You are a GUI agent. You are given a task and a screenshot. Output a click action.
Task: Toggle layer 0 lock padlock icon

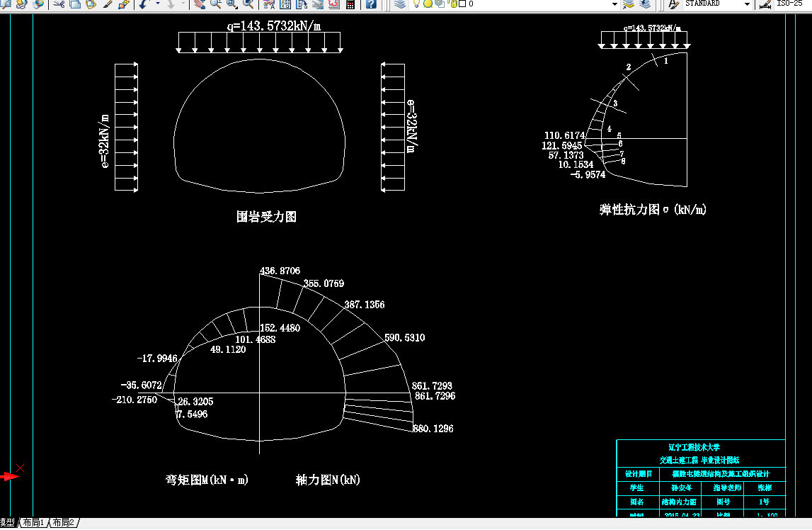[452, 4]
